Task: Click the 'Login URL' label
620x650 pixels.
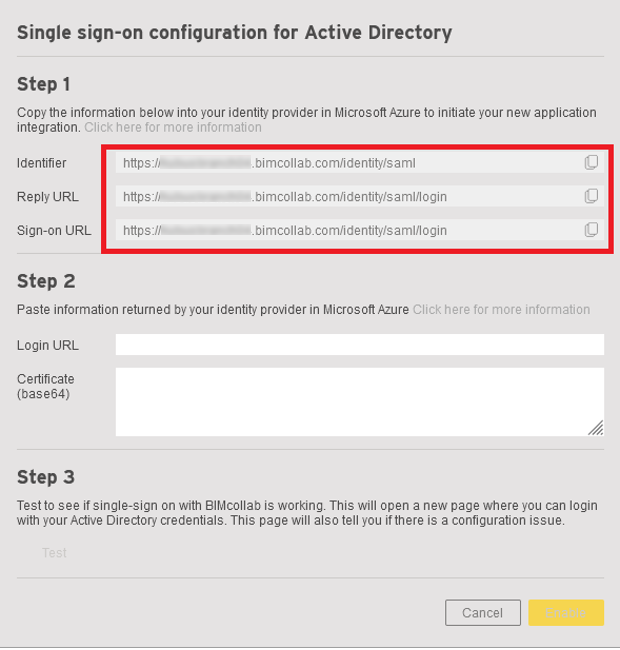Action: [x=48, y=345]
